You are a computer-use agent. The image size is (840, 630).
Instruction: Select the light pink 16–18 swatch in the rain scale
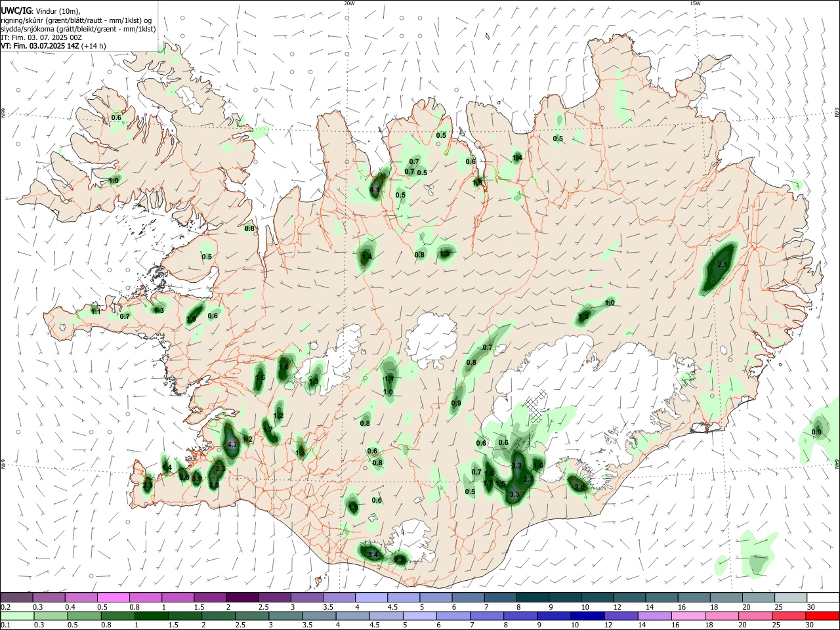688,616
